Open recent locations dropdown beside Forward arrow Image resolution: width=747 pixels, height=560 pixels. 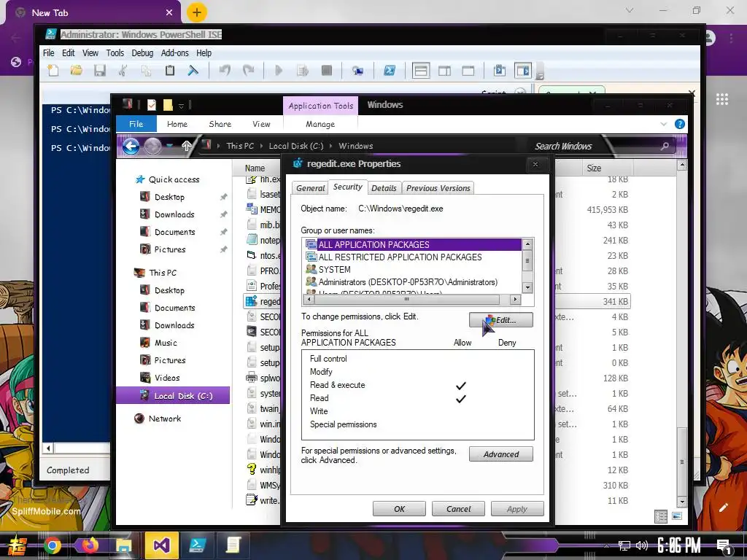tap(169, 146)
